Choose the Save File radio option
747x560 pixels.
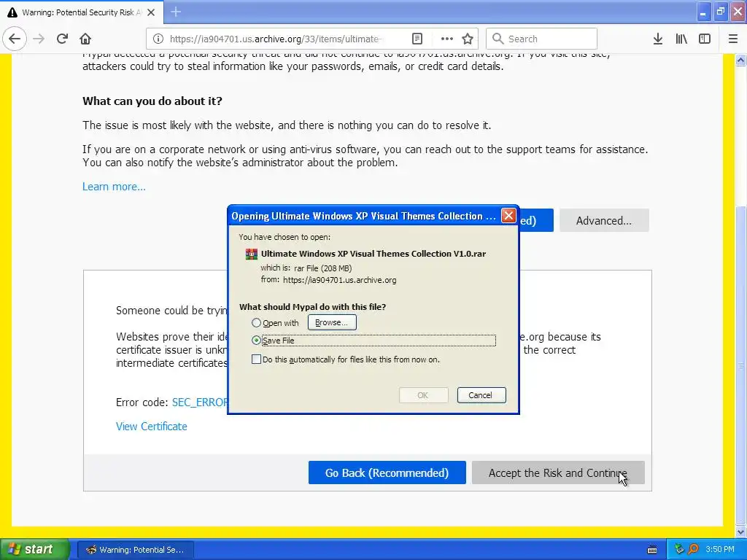(x=256, y=341)
